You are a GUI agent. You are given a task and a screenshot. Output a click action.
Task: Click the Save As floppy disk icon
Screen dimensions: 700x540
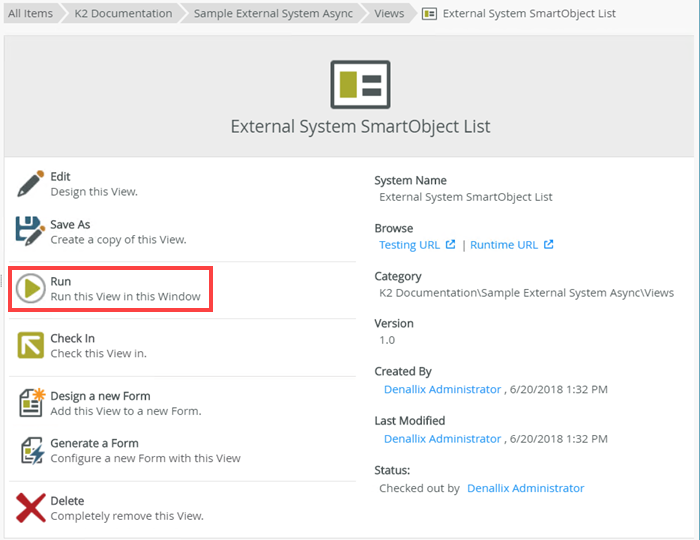click(x=31, y=231)
